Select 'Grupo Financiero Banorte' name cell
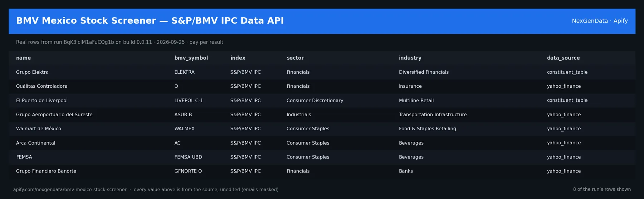This screenshot has width=644, height=199. click(x=46, y=171)
